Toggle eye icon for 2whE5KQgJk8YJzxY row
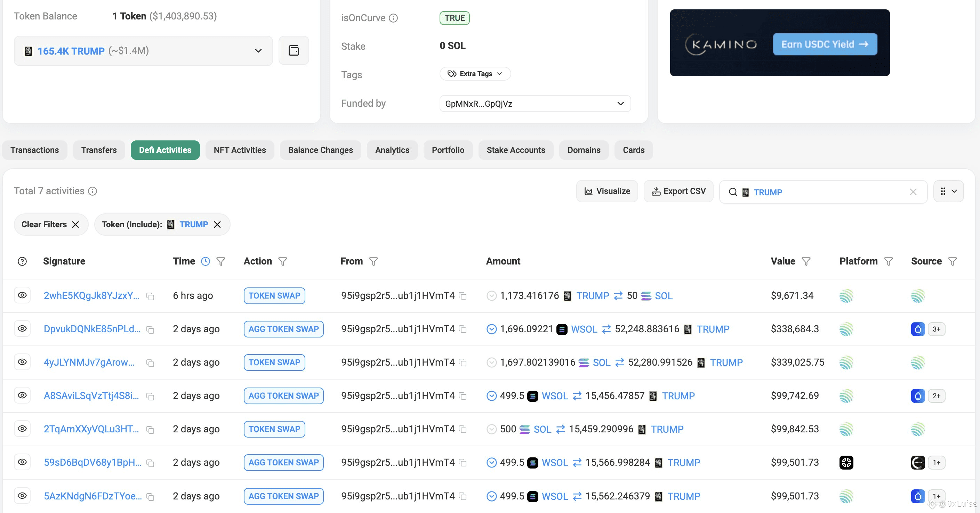 (23, 295)
